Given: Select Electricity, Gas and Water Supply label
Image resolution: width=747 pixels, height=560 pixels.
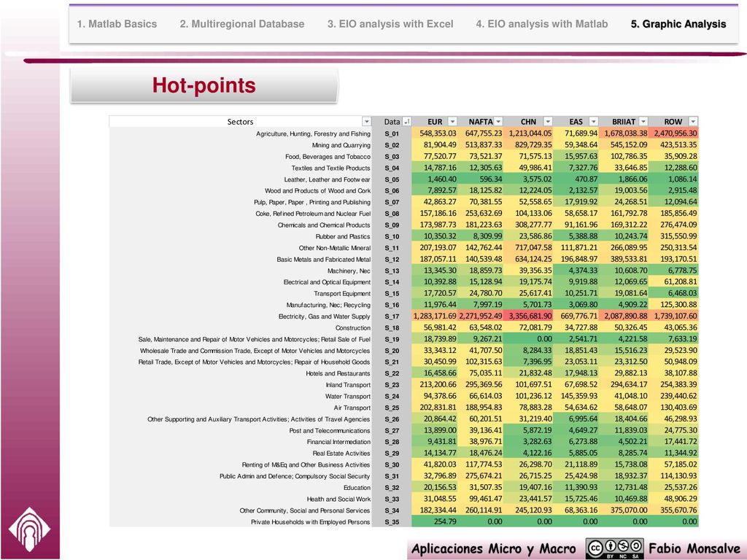Looking at the screenshot, I should [x=324, y=316].
